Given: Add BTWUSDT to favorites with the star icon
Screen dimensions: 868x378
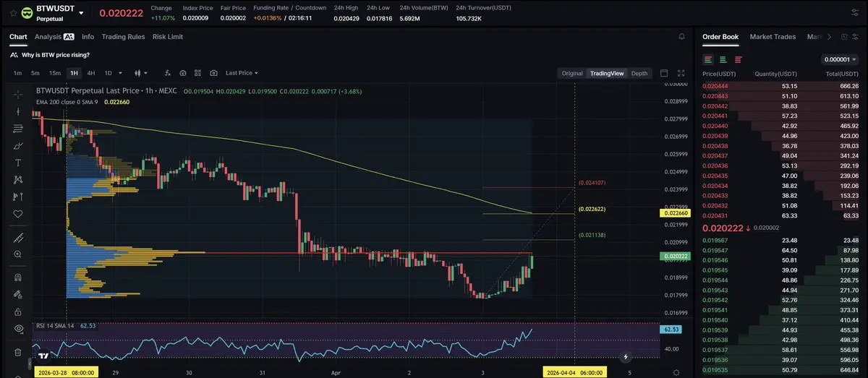Looking at the screenshot, I should pyautogui.click(x=14, y=12).
